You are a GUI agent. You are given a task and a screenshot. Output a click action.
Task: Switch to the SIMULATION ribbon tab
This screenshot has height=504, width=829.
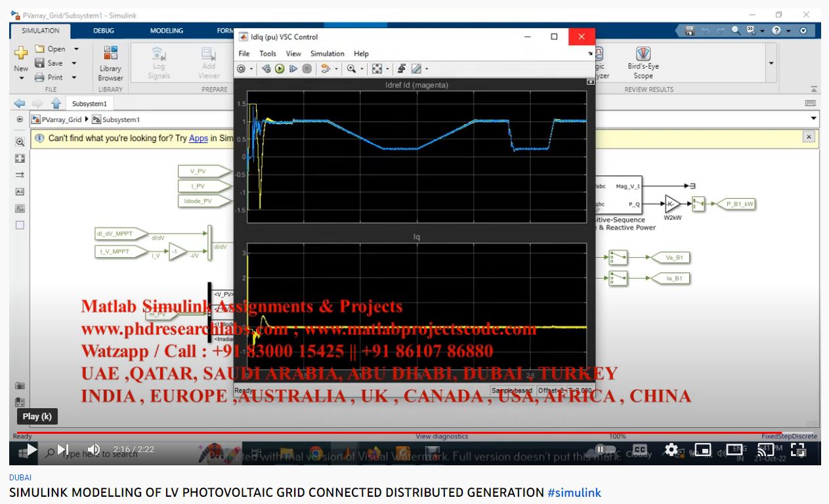[x=41, y=30]
